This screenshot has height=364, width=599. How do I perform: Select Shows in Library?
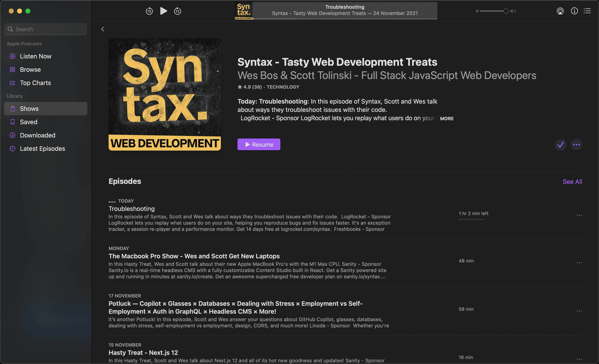point(46,109)
